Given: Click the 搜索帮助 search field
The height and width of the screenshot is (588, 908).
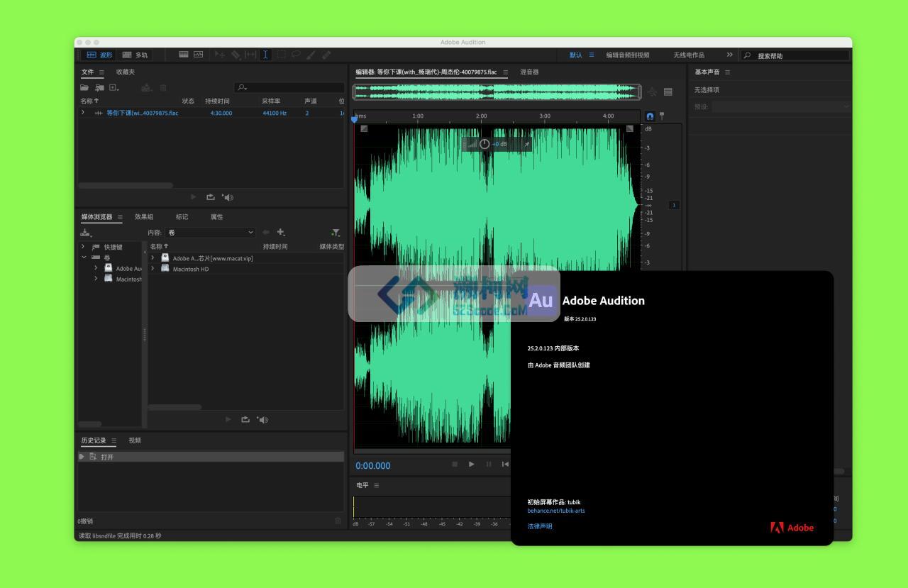Looking at the screenshot, I should click(794, 55).
